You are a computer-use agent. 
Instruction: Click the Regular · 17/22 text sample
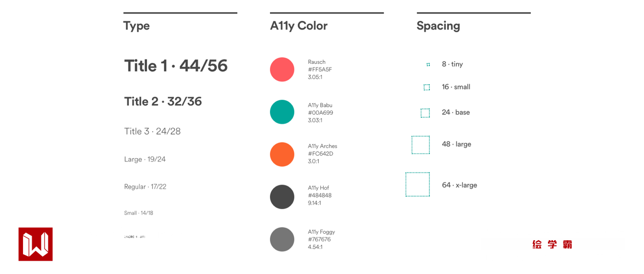(x=145, y=187)
